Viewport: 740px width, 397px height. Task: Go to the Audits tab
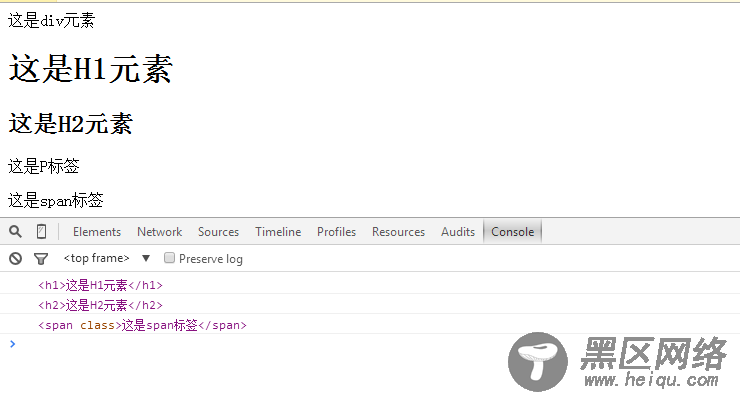(x=458, y=232)
